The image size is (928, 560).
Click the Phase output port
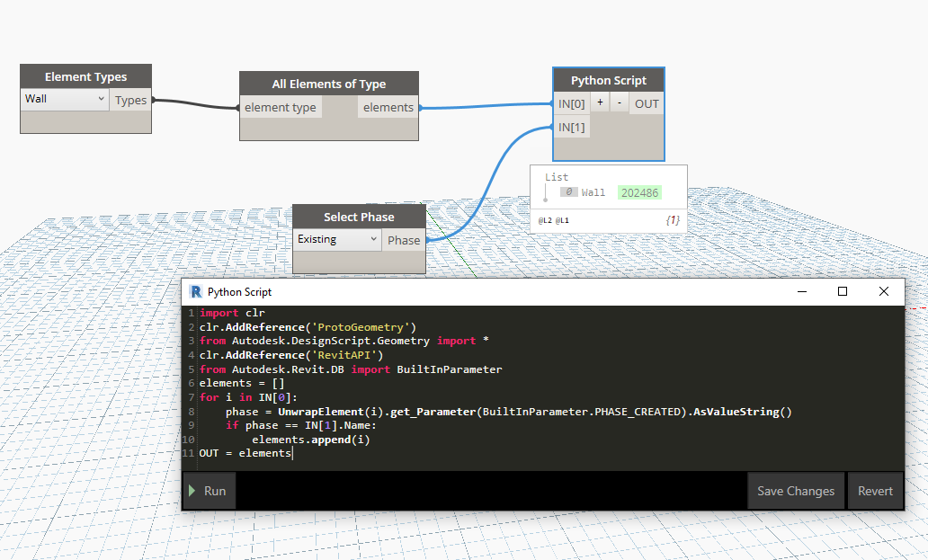[404, 240]
